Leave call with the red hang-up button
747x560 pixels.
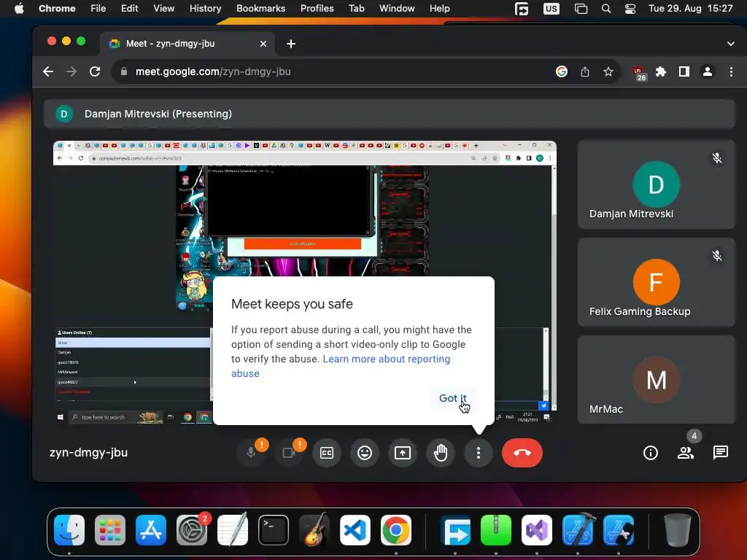[522, 453]
